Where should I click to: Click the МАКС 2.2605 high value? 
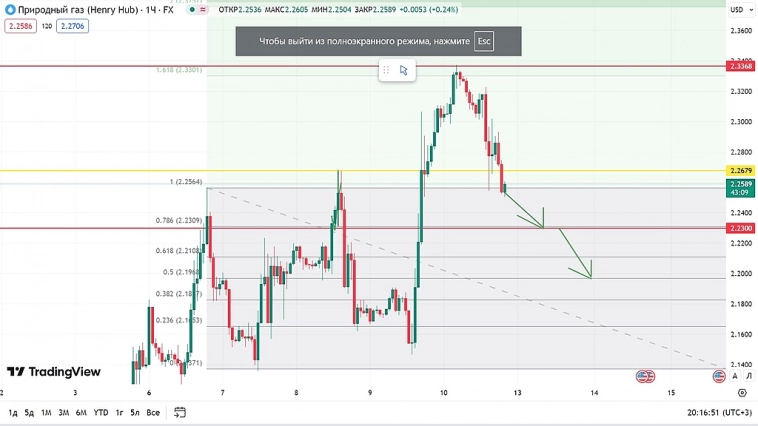coord(286,10)
